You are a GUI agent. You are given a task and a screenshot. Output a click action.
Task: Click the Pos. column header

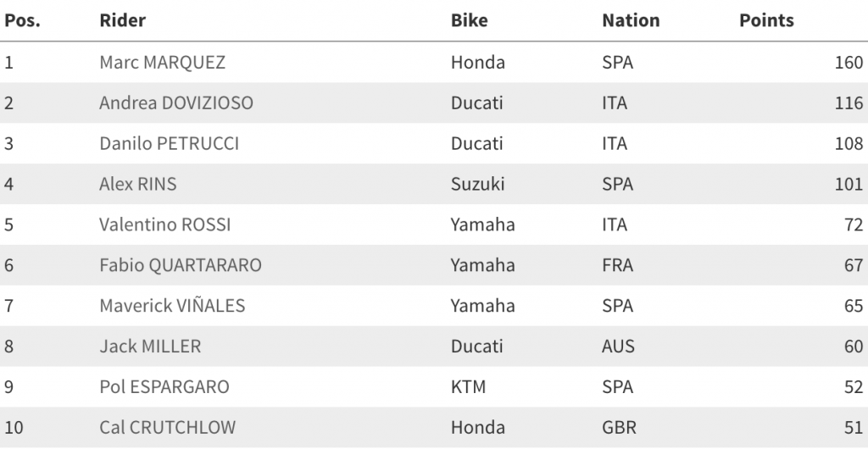(x=22, y=20)
